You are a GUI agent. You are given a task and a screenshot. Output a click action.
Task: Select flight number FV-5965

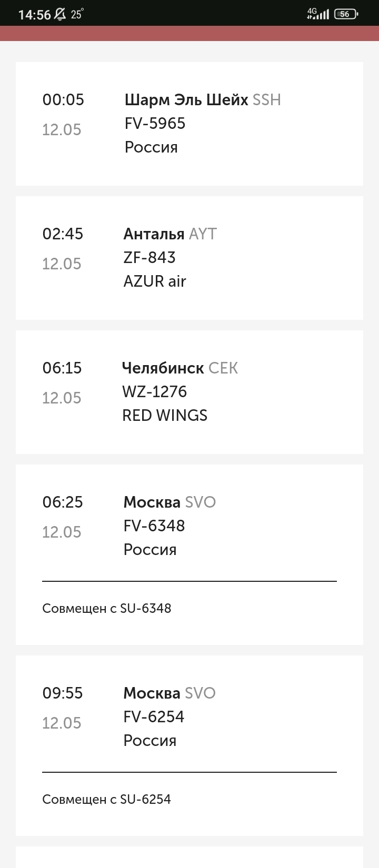(x=155, y=124)
